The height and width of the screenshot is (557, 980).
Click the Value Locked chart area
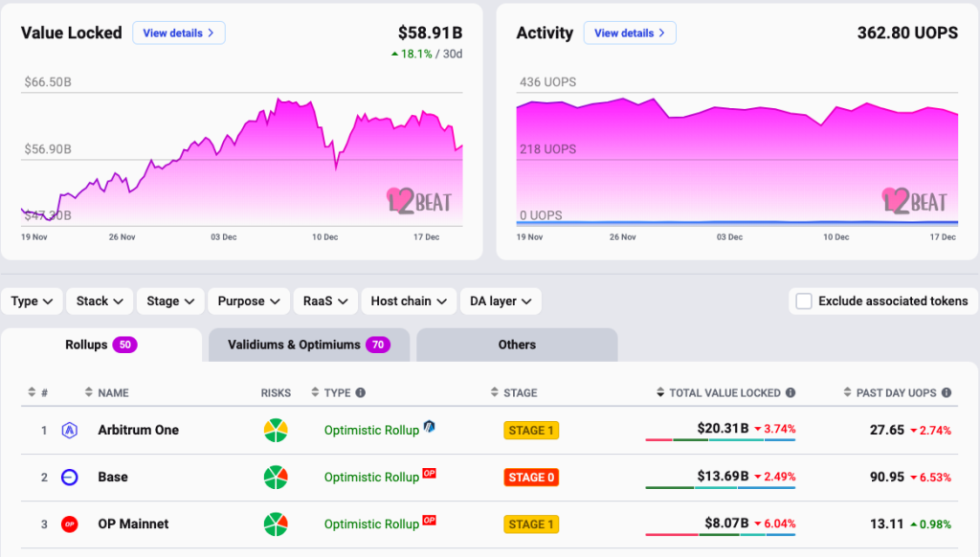(242, 160)
